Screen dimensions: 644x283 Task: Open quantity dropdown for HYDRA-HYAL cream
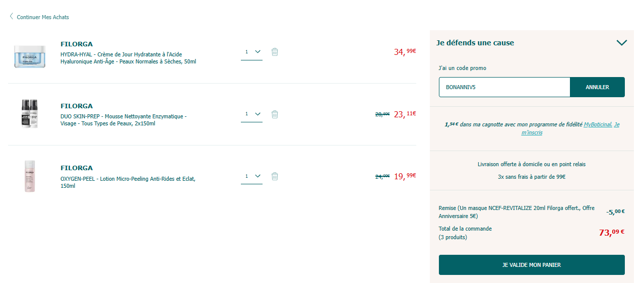click(252, 52)
